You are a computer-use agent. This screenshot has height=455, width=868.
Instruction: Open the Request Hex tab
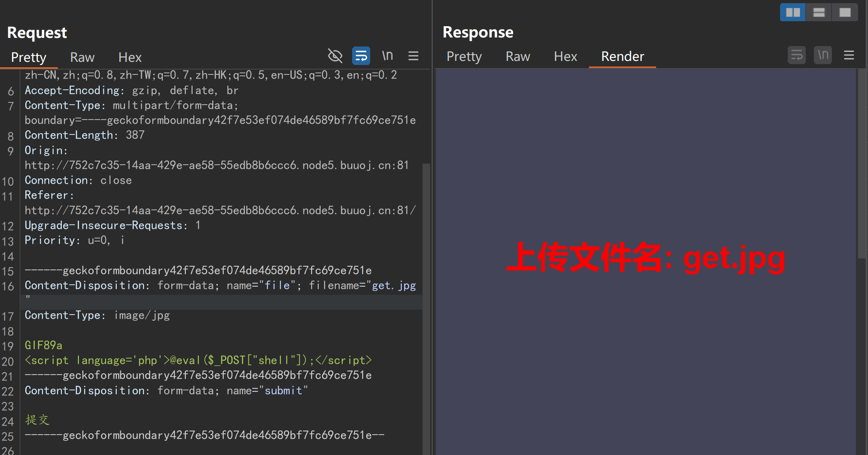(x=129, y=57)
